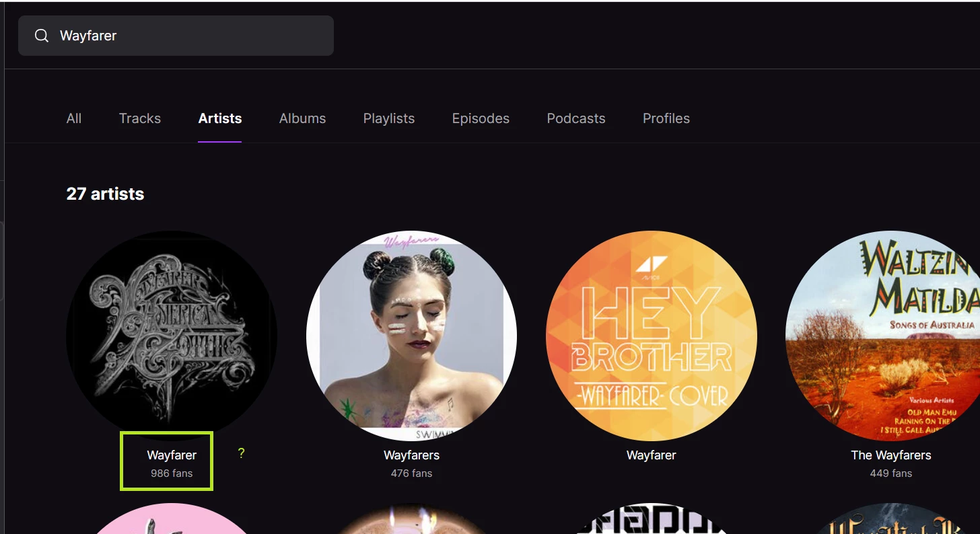The image size is (980, 534).
Task: Select the Artists tab
Action: [x=220, y=118]
